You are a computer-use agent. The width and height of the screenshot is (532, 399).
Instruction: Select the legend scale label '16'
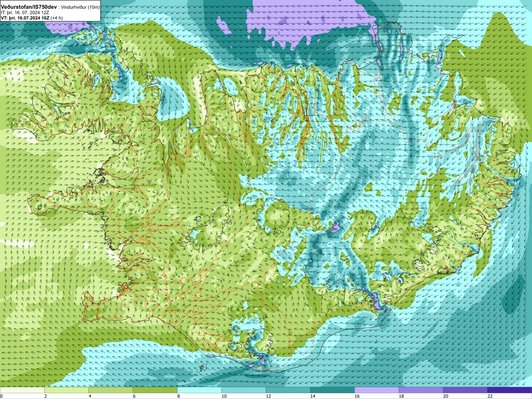(357, 396)
